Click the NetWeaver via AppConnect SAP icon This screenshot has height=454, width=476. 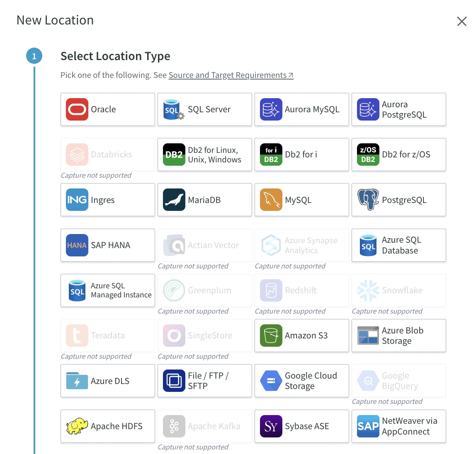pyautogui.click(x=368, y=426)
